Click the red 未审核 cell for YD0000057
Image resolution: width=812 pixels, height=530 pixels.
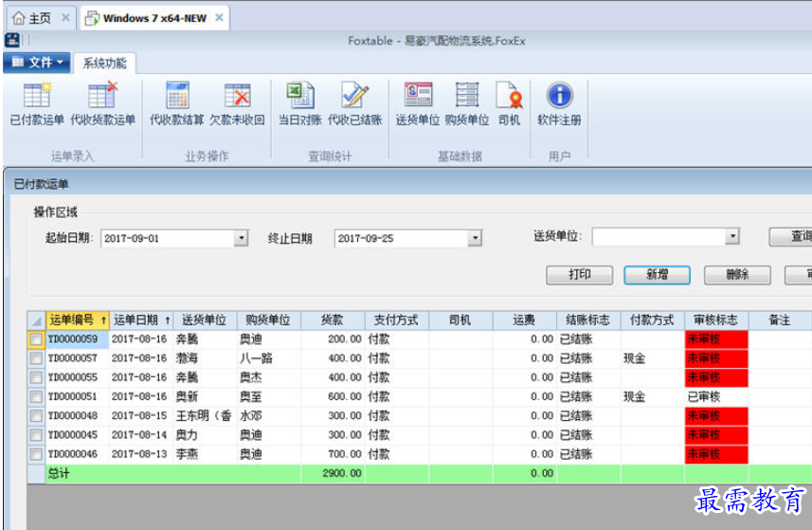[715, 358]
